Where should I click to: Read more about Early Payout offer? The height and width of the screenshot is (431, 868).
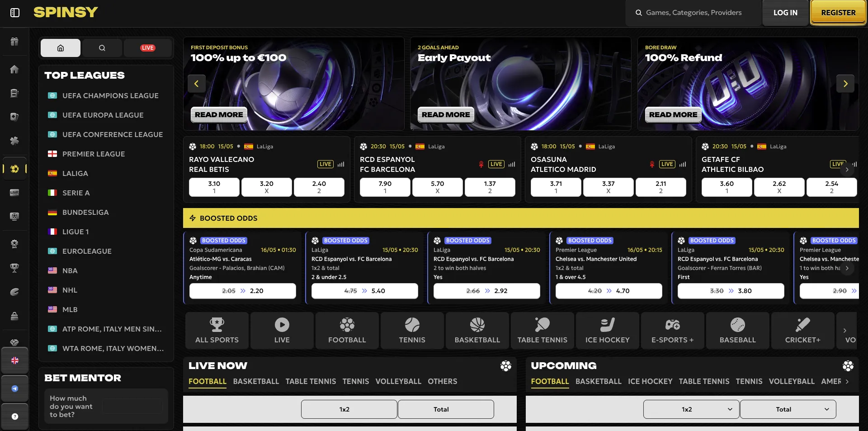click(446, 115)
